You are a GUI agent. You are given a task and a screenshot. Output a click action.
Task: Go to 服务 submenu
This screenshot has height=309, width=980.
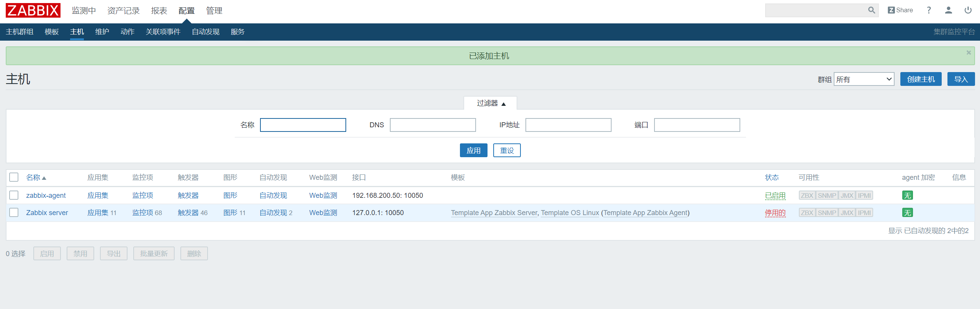[x=237, y=32]
